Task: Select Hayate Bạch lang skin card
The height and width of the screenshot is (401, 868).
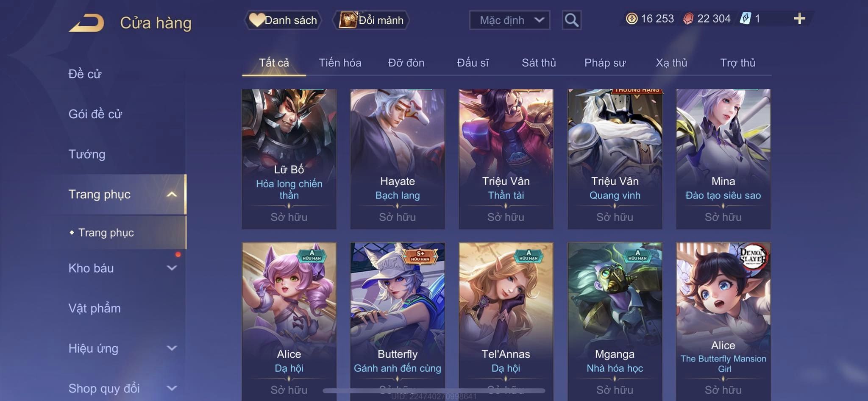Action: click(x=398, y=159)
